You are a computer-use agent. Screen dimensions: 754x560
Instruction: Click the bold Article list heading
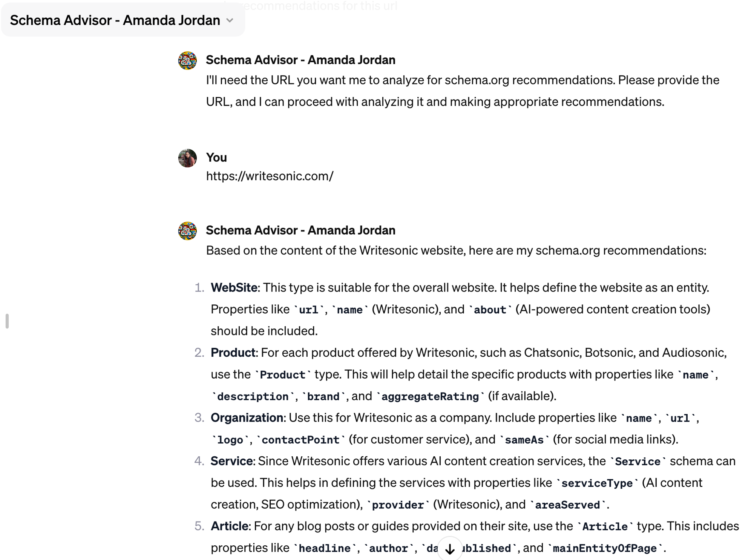tap(230, 526)
